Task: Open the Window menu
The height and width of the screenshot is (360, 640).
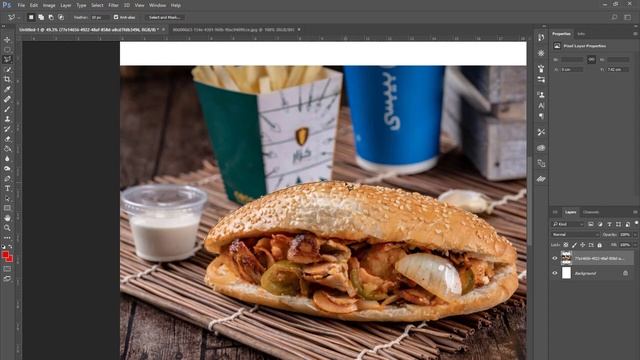Action: tap(157, 5)
